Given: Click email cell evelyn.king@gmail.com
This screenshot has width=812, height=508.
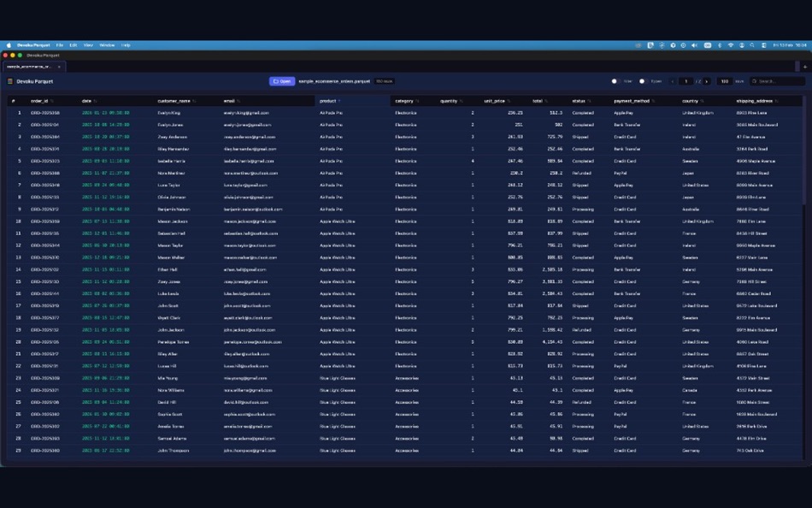Looking at the screenshot, I should point(246,113).
